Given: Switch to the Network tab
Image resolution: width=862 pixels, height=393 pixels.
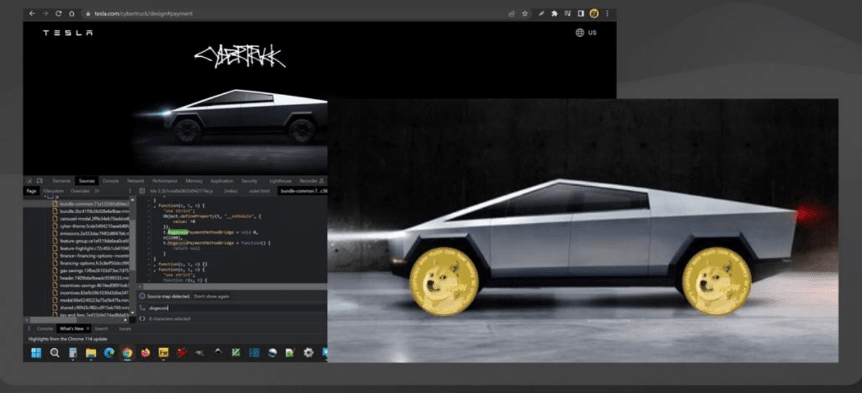Looking at the screenshot, I should [135, 180].
